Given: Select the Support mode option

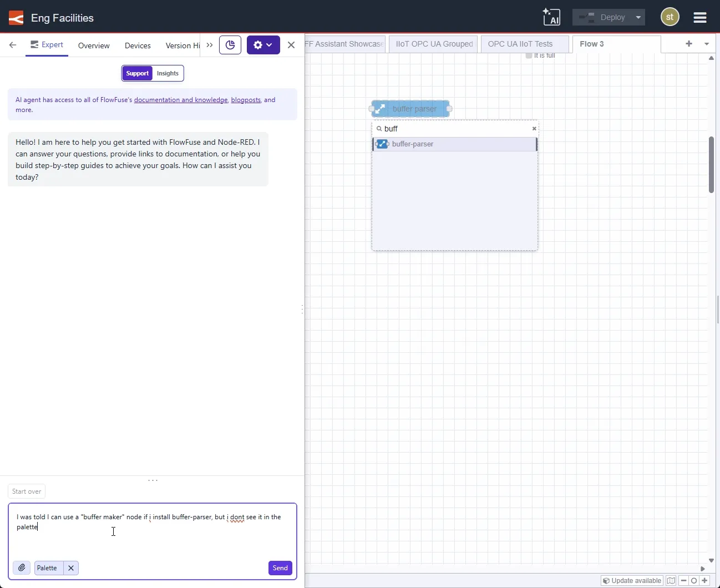Looking at the screenshot, I should point(136,73).
